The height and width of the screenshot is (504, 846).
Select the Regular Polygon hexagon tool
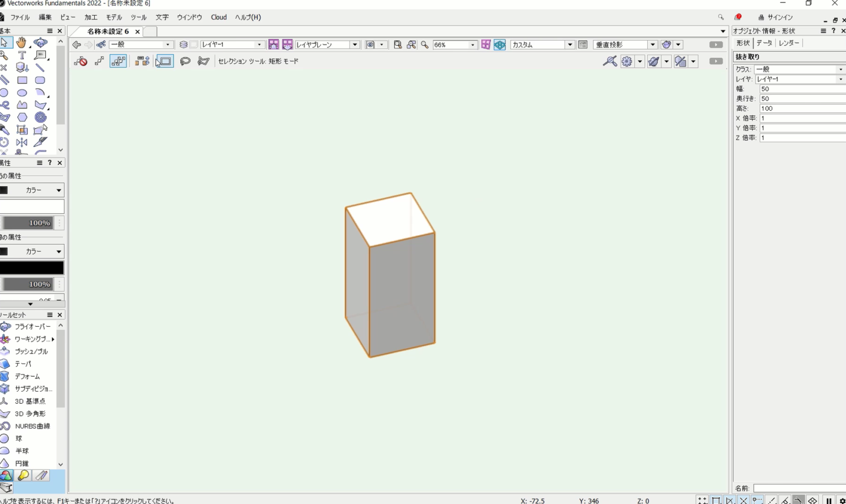click(x=22, y=117)
